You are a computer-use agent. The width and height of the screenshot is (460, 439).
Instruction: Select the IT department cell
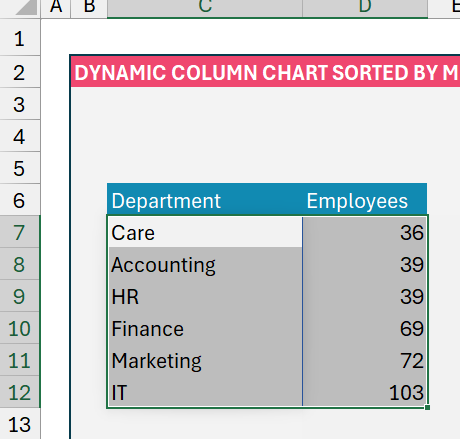[x=205, y=392]
